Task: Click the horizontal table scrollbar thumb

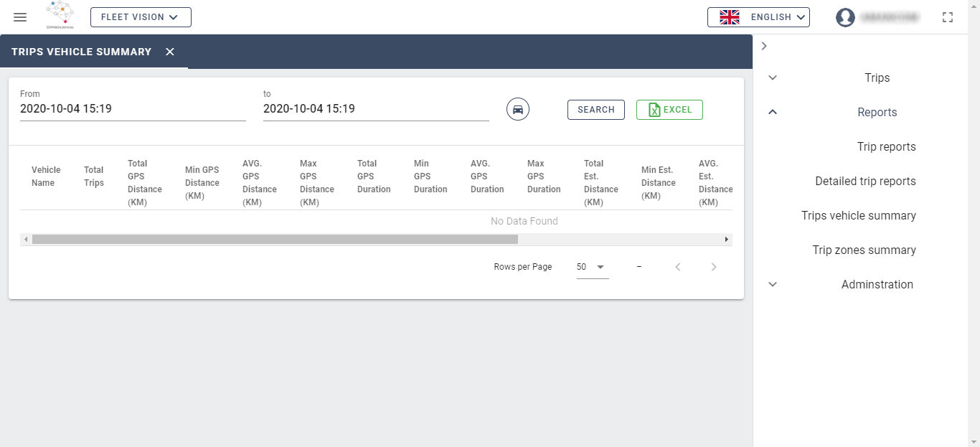Action: pyautogui.click(x=275, y=240)
